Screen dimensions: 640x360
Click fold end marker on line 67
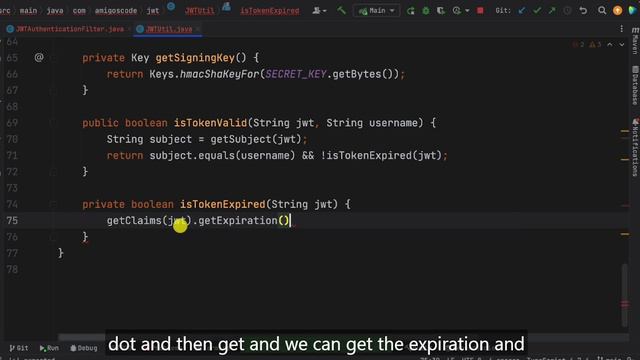pyautogui.click(x=53, y=90)
